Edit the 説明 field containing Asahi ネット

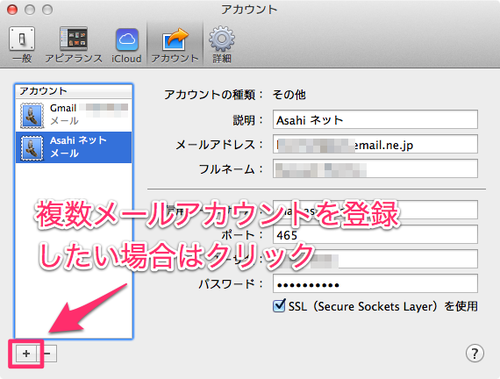[x=375, y=119]
